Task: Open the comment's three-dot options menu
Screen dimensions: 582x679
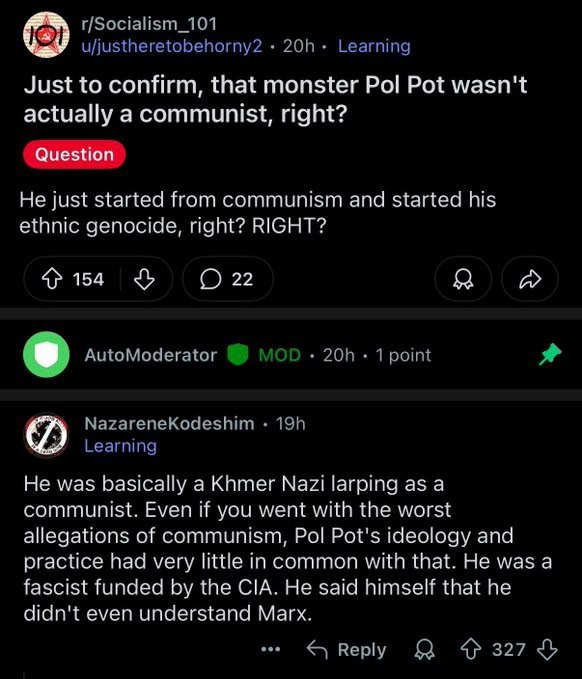Action: [271, 650]
